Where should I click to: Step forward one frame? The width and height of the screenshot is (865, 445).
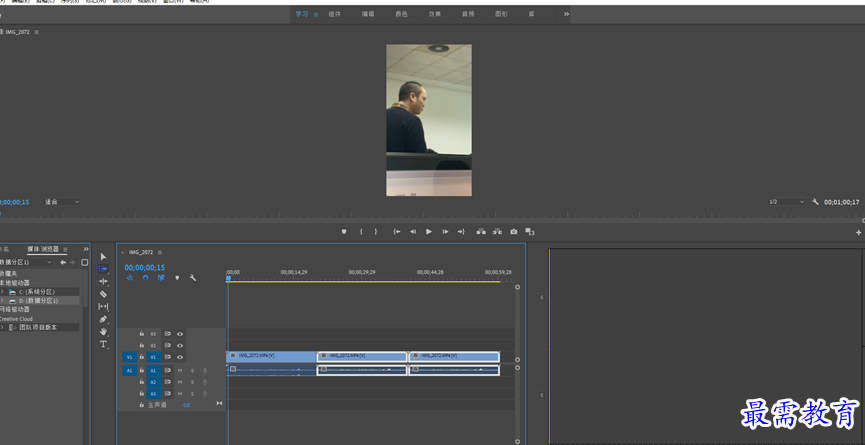click(445, 232)
